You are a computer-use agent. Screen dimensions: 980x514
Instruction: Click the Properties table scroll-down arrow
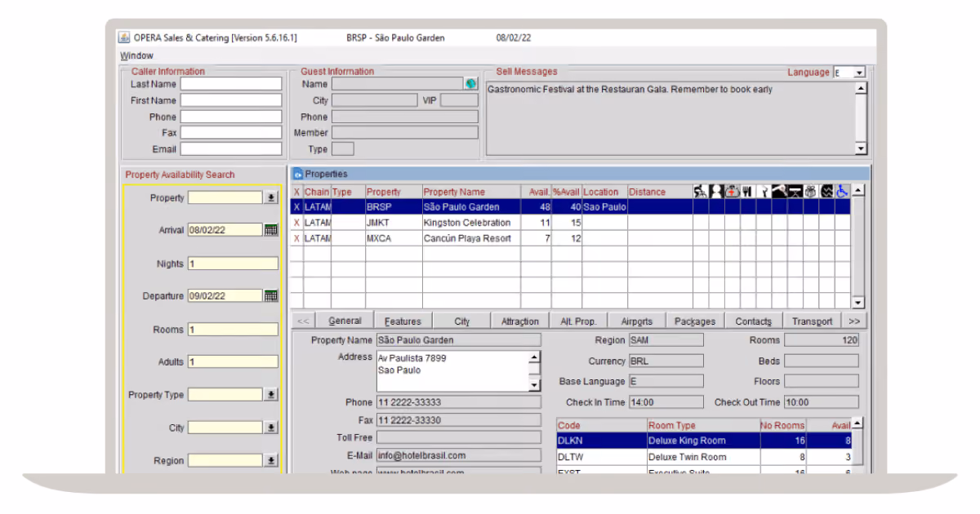(x=857, y=303)
